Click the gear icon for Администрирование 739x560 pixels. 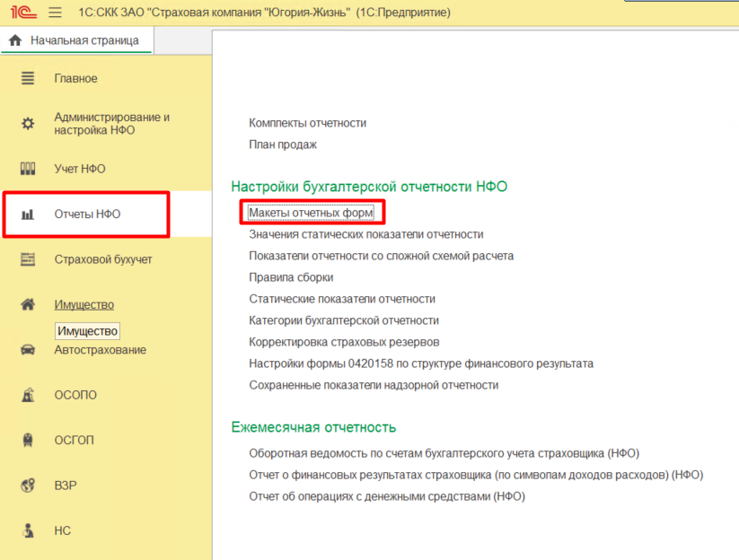point(28,124)
